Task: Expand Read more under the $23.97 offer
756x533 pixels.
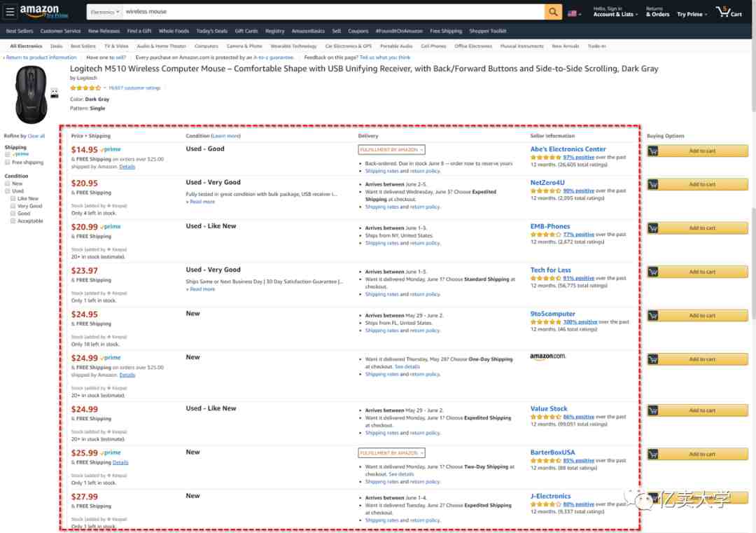Action: coord(201,289)
